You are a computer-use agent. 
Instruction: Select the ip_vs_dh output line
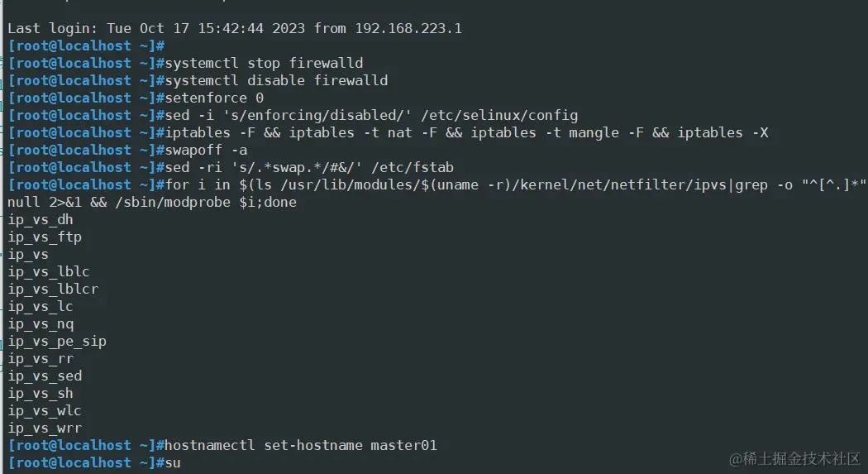pos(41,219)
